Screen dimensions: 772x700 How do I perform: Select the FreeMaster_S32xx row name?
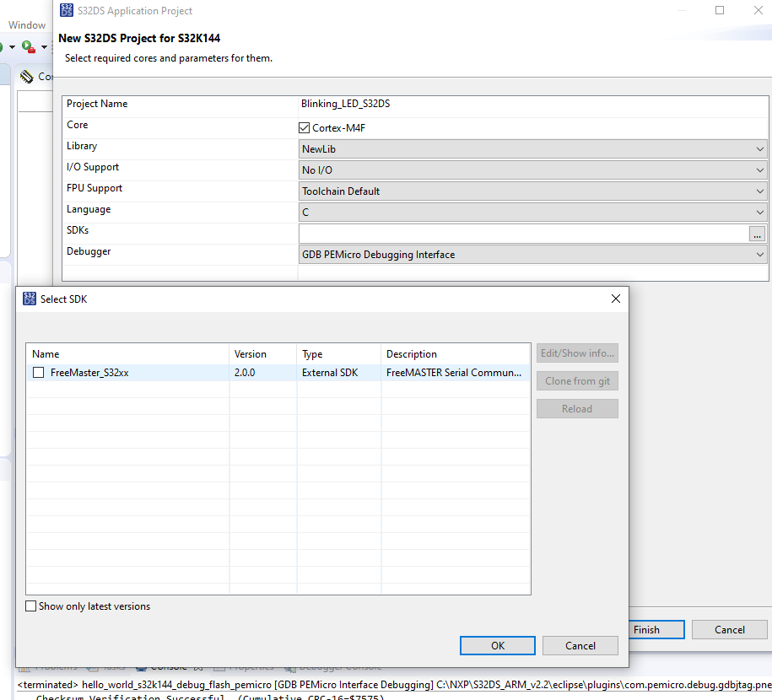(89, 373)
